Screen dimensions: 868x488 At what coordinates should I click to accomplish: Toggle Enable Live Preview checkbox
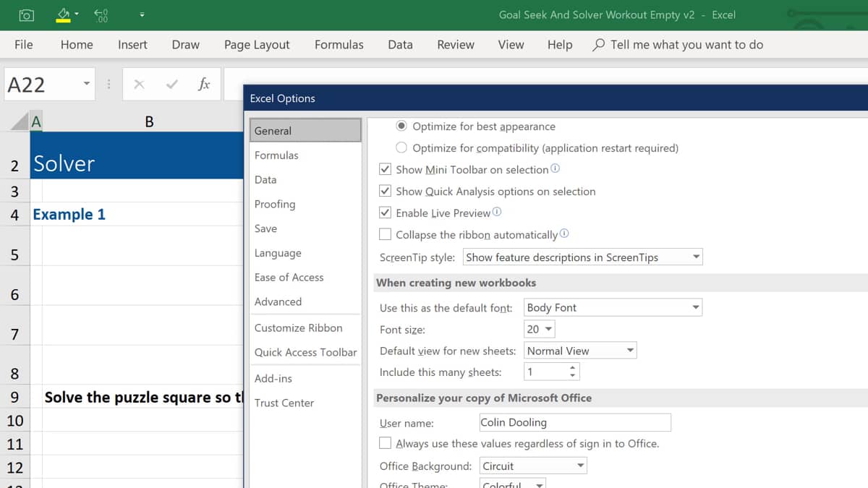click(x=386, y=213)
